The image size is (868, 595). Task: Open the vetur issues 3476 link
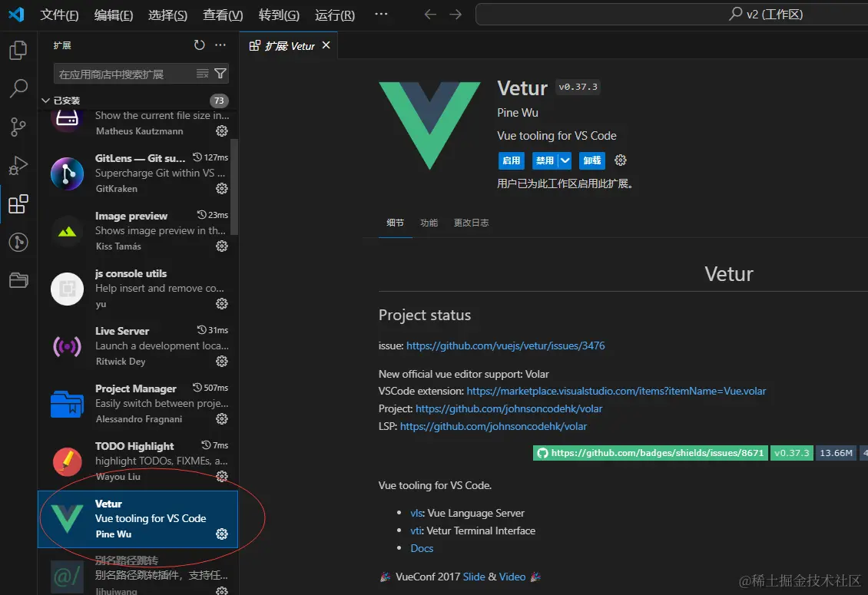[505, 345]
